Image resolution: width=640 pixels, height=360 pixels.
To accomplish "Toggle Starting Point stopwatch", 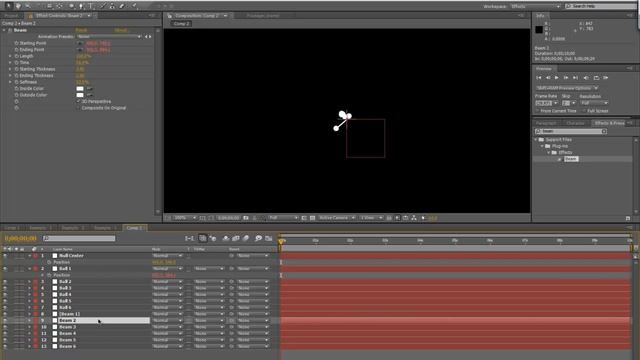I will (x=16, y=43).
